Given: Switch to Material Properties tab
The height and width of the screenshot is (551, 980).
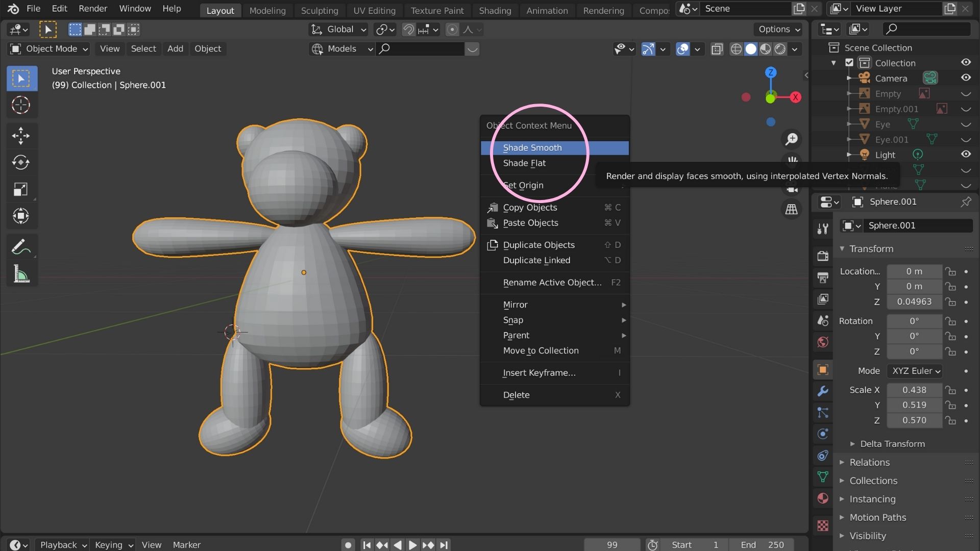Looking at the screenshot, I should tap(823, 498).
